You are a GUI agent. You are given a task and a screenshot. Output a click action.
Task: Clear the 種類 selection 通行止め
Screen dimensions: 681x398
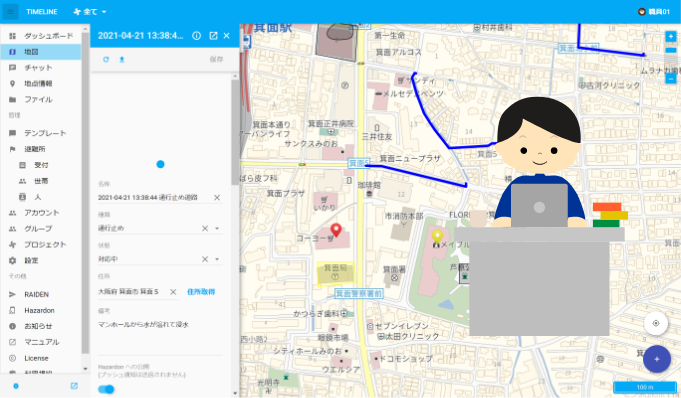[205, 229]
